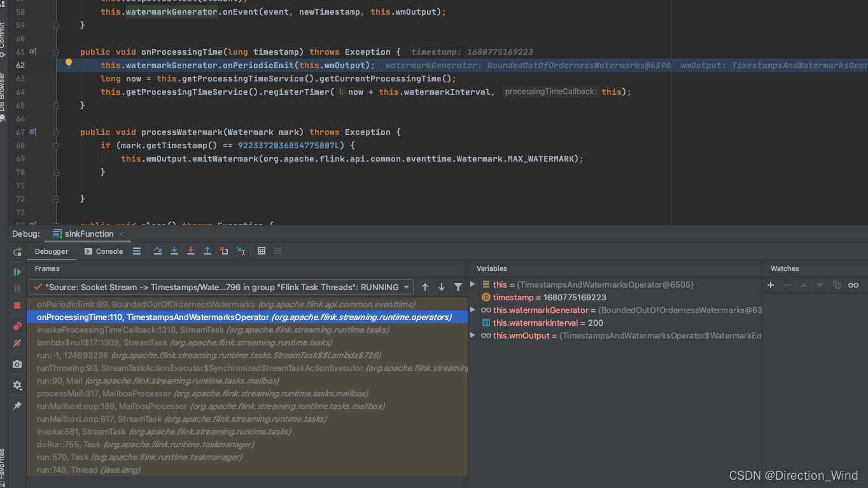This screenshot has width=868, height=488.
Task: Select frame doRun:755, Task
Action: [247, 444]
